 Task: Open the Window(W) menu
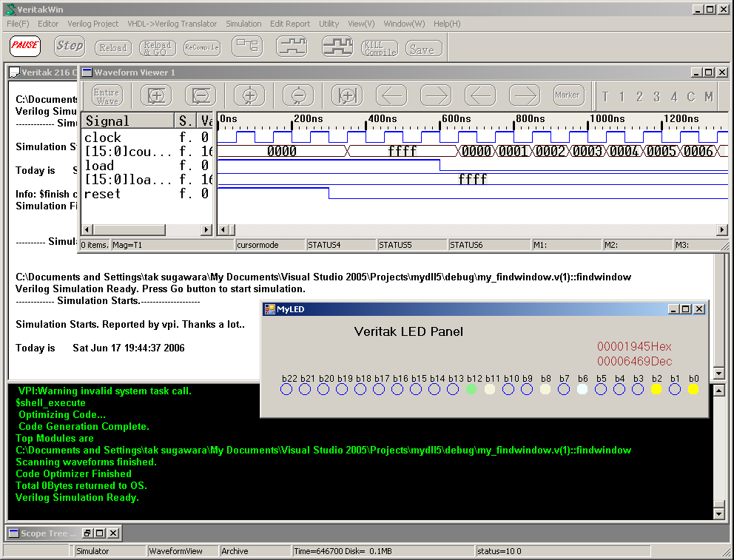click(404, 24)
